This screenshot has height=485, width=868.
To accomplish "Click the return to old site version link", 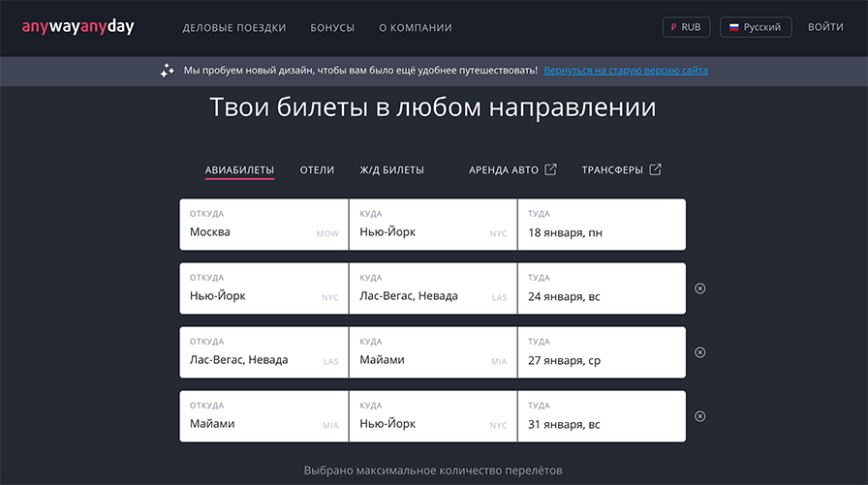I will [x=625, y=71].
